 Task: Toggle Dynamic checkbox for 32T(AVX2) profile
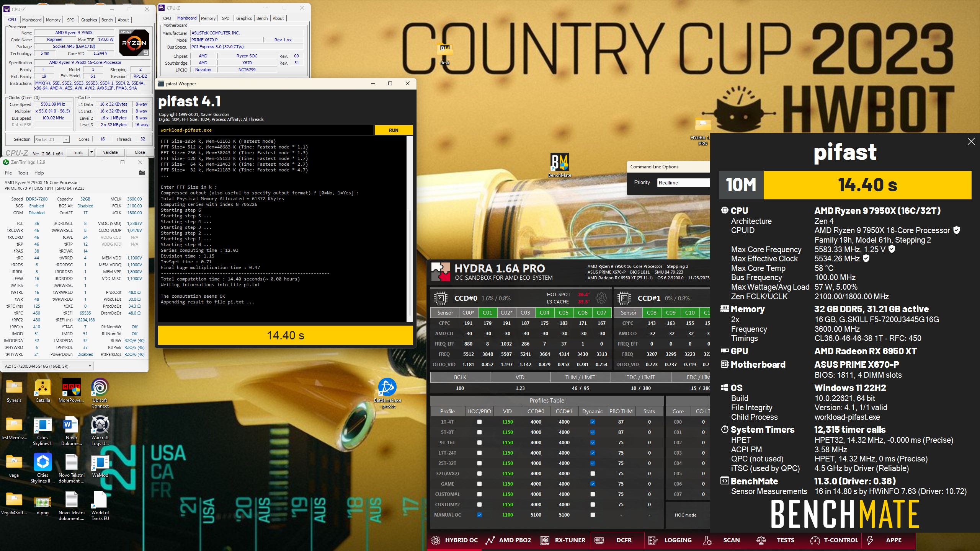(593, 473)
